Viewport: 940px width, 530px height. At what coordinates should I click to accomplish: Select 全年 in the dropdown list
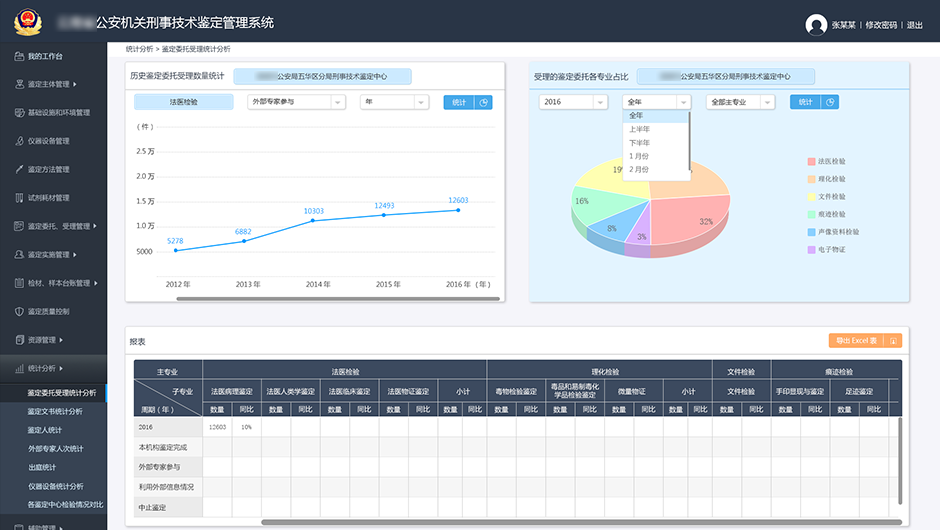[656, 116]
